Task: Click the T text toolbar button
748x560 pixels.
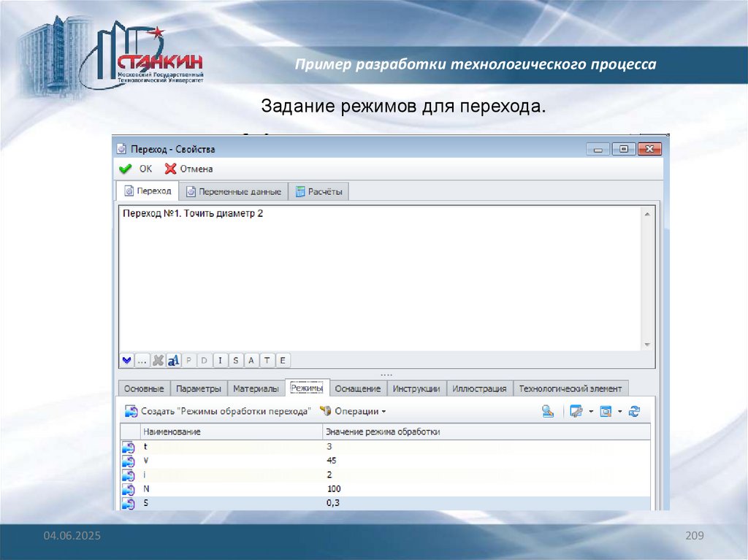Action: coord(267,360)
